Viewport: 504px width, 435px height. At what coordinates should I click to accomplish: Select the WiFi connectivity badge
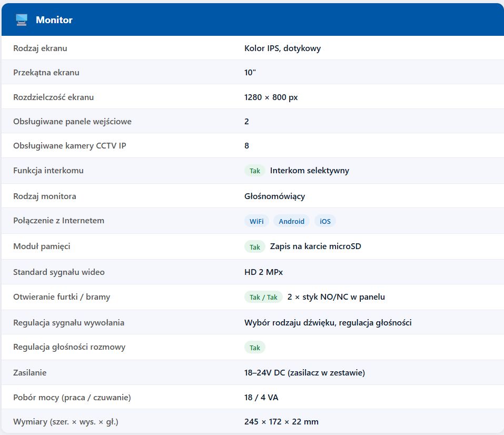click(256, 221)
